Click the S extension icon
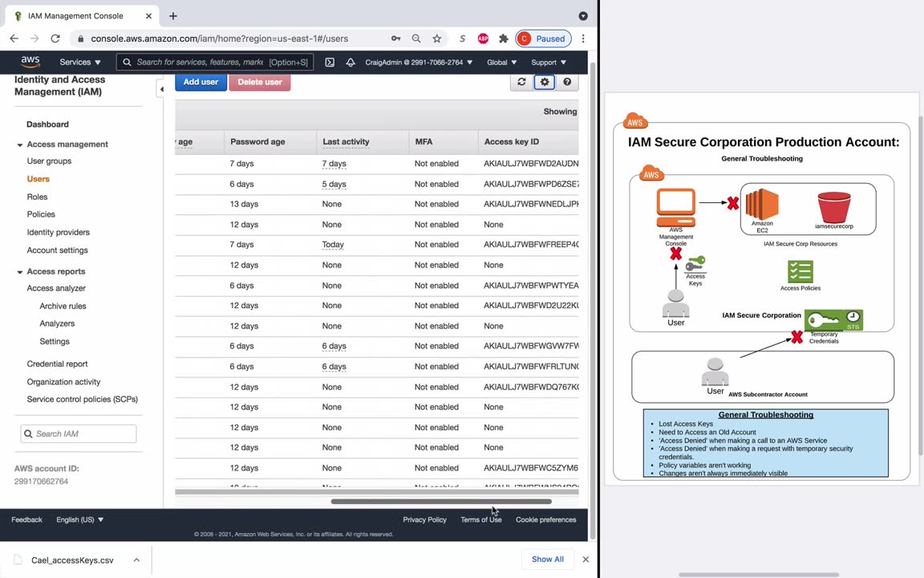The width and height of the screenshot is (924, 578). click(463, 39)
